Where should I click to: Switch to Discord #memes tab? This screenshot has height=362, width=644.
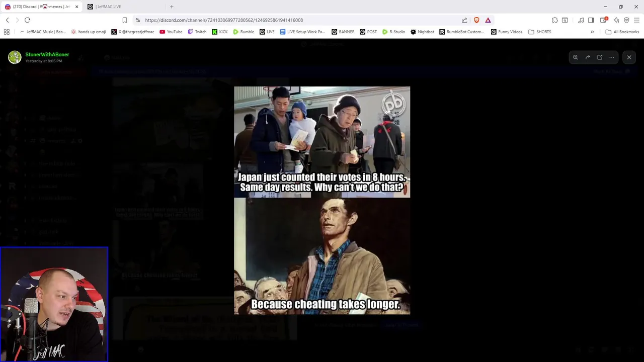click(41, 7)
